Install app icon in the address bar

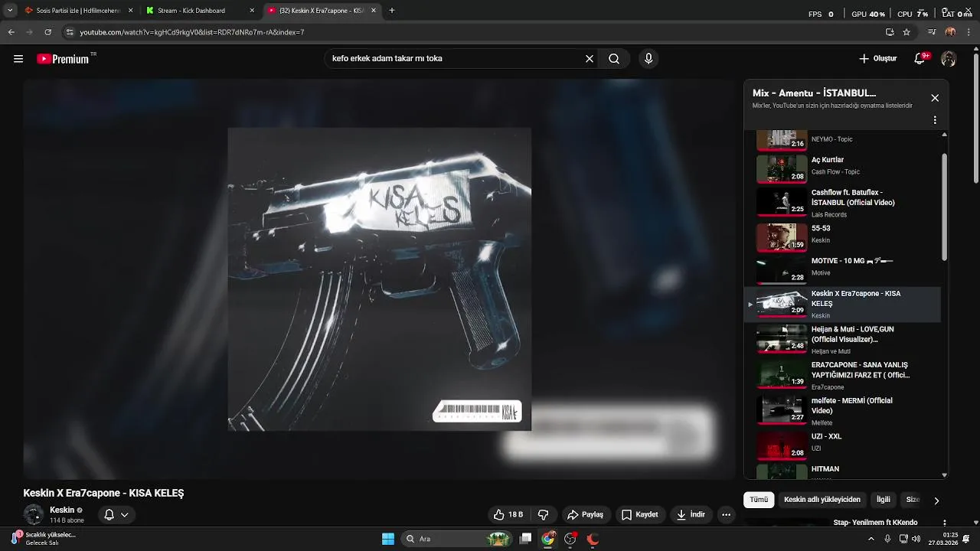click(890, 32)
